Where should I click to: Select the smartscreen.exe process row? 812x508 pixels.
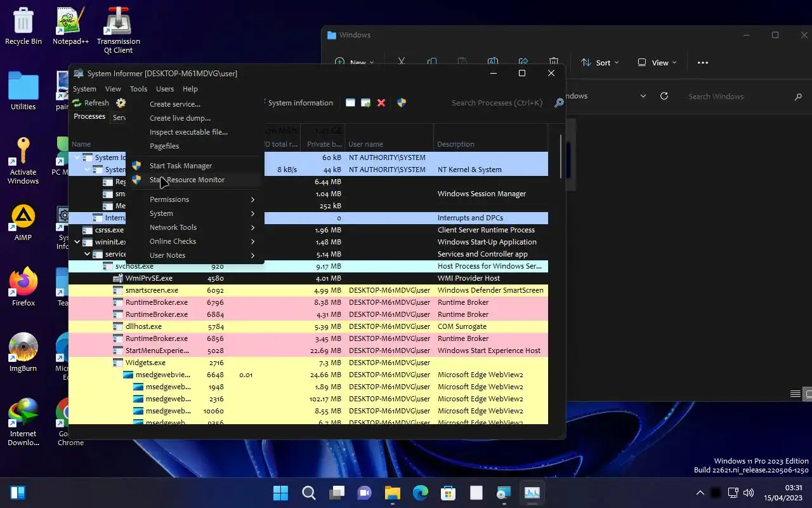coord(308,290)
